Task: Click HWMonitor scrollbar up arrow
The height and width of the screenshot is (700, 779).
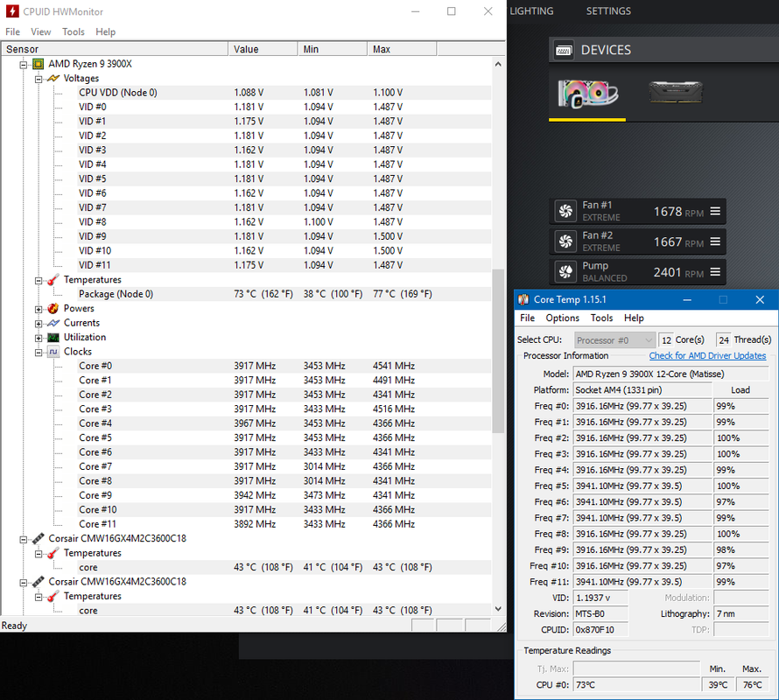Action: tap(498, 64)
